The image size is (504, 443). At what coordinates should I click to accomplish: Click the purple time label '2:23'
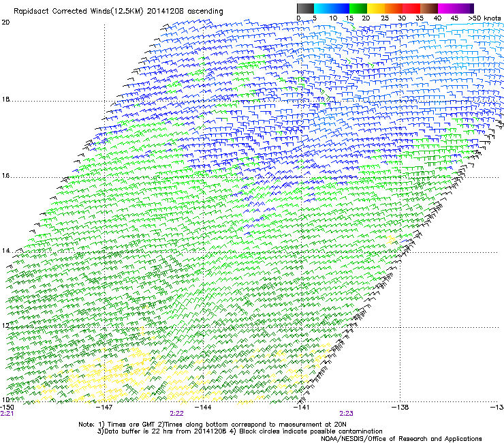point(346,414)
